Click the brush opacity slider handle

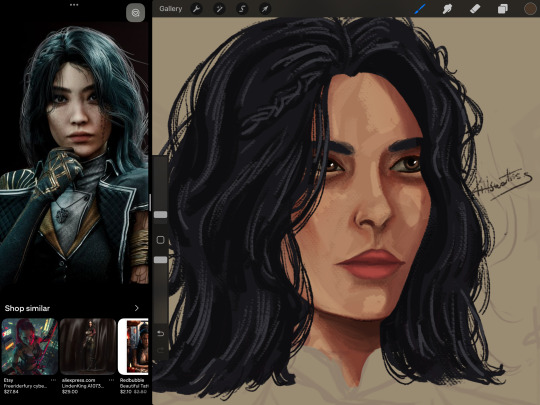tap(160, 260)
